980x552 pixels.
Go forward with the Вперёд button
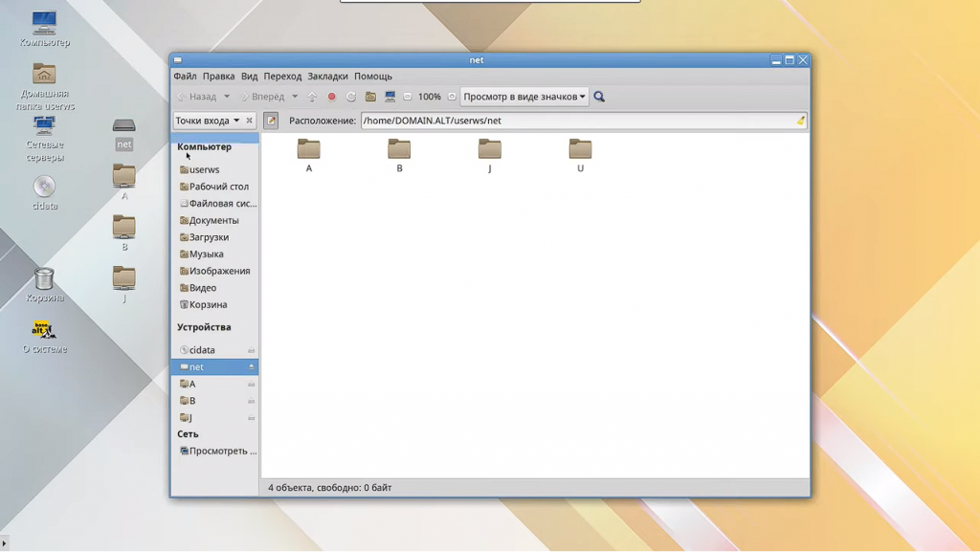click(x=263, y=97)
